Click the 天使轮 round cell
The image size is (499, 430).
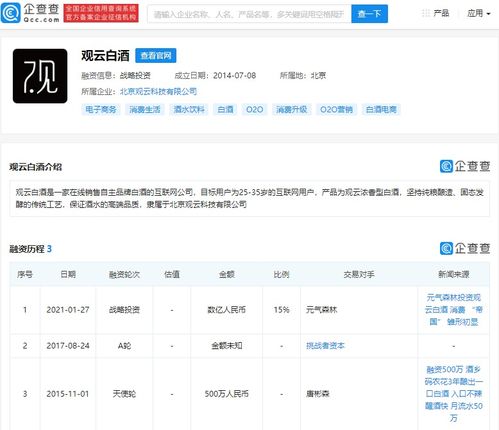124,394
